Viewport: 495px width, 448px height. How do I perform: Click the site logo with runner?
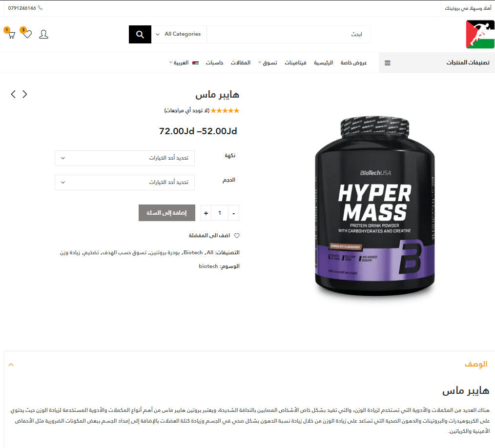point(480,34)
